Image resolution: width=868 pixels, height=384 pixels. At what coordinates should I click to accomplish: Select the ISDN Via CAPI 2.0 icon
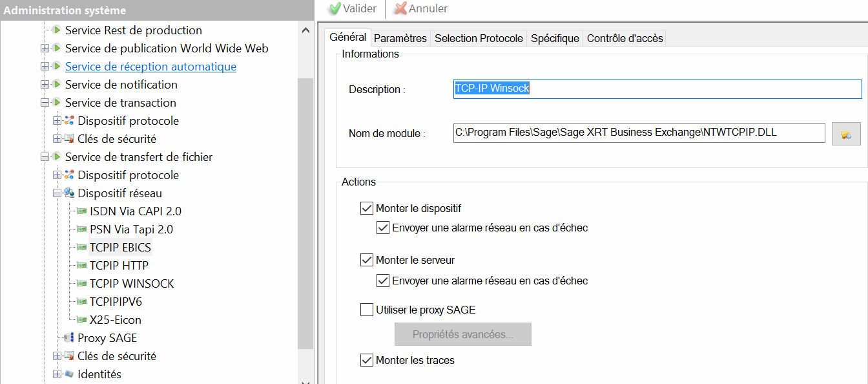tap(81, 211)
